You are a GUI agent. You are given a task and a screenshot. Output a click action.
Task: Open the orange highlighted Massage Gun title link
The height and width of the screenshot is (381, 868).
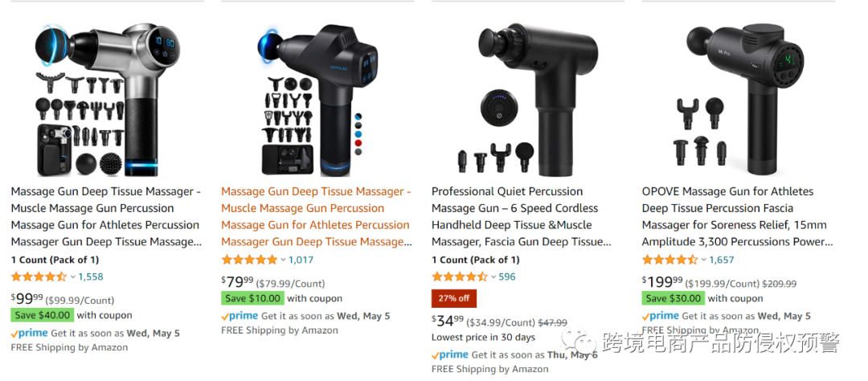pos(316,216)
